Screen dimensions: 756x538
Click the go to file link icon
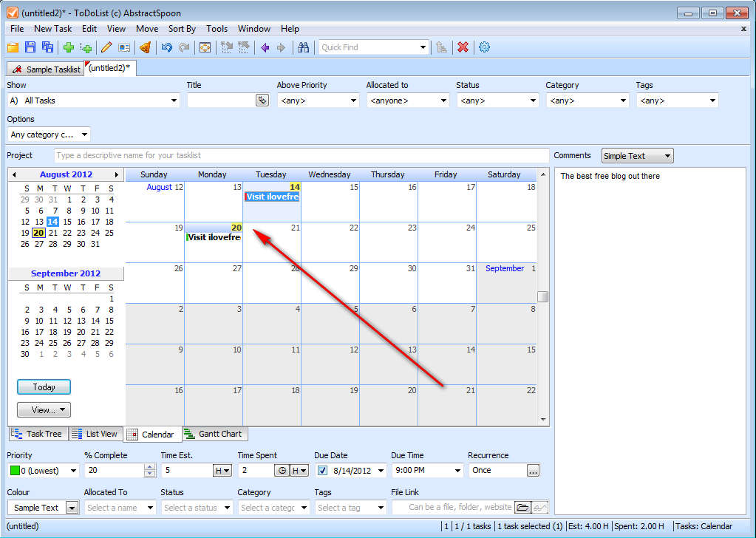point(539,507)
